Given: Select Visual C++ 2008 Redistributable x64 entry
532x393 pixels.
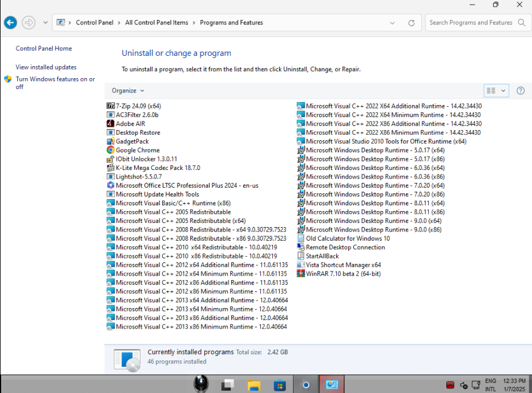Looking at the screenshot, I should (196, 229).
